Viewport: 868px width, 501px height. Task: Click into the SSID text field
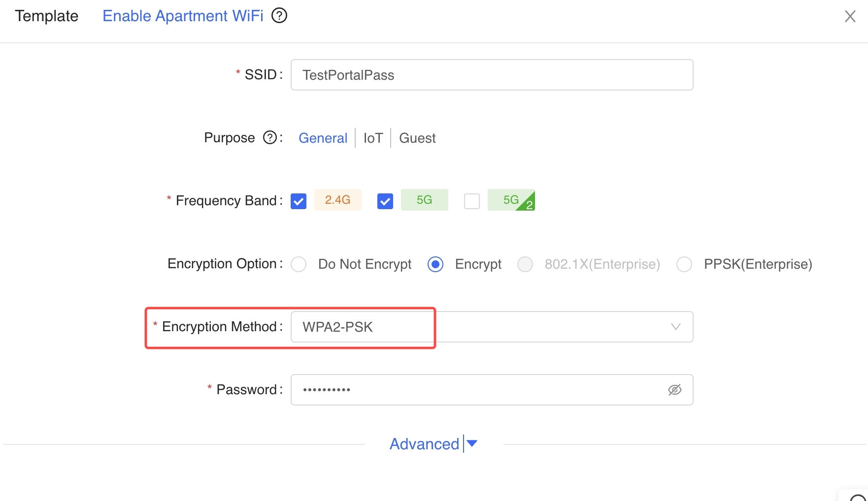click(x=492, y=75)
